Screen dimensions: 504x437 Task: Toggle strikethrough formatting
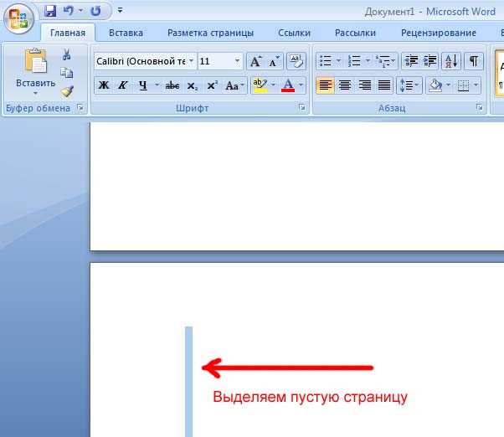(172, 85)
